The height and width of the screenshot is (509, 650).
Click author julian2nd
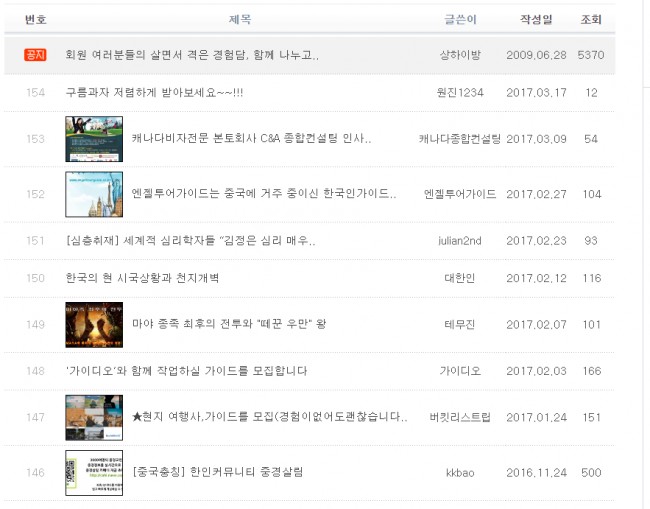pos(460,240)
